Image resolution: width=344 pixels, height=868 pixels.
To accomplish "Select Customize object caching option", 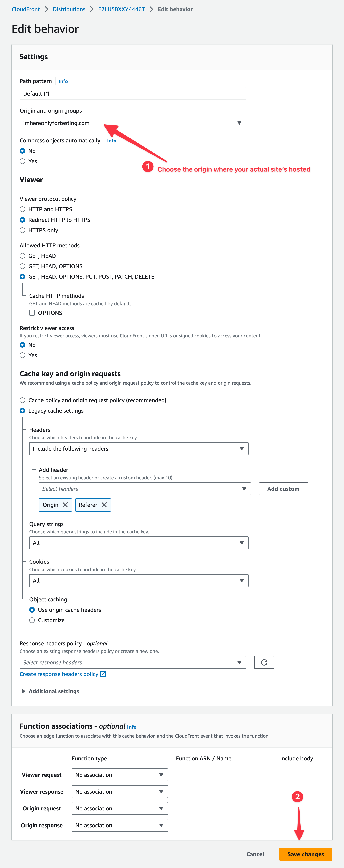I will [32, 620].
